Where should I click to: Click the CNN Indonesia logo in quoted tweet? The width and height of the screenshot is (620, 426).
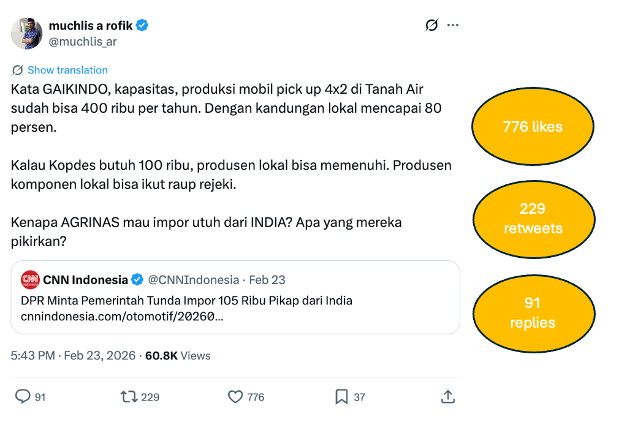tap(30, 279)
